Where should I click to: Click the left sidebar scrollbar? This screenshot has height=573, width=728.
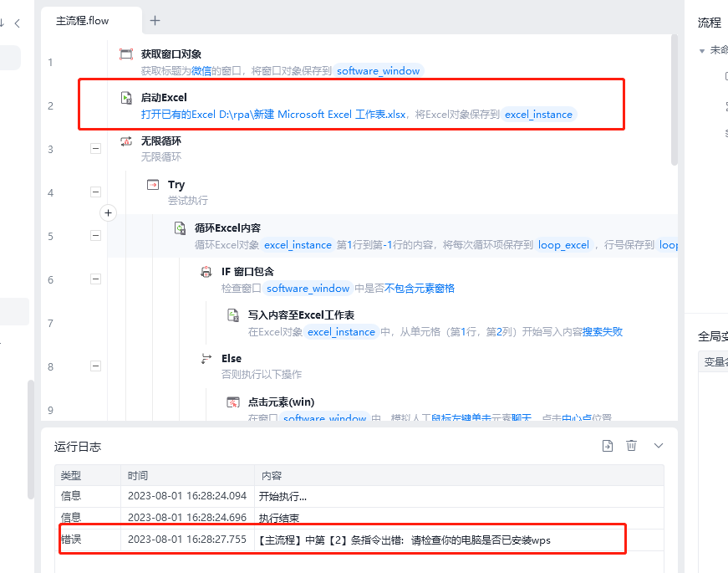click(31, 440)
